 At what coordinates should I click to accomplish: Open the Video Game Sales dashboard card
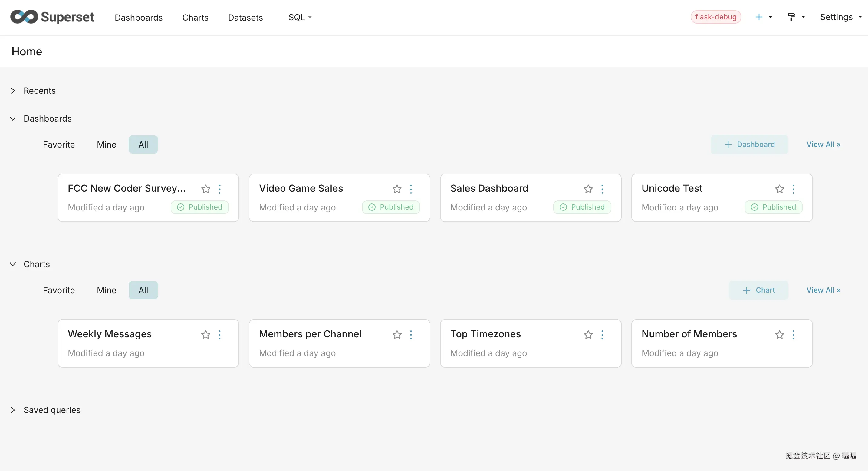click(x=301, y=188)
